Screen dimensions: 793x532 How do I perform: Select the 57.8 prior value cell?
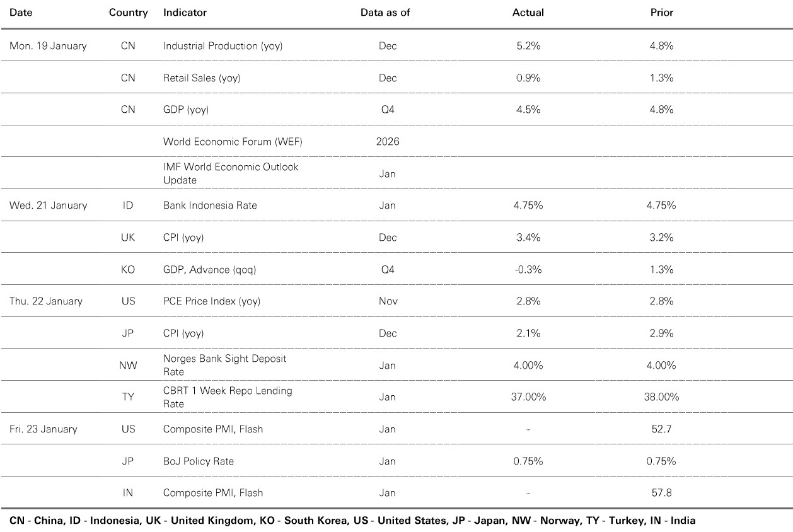[x=662, y=493]
